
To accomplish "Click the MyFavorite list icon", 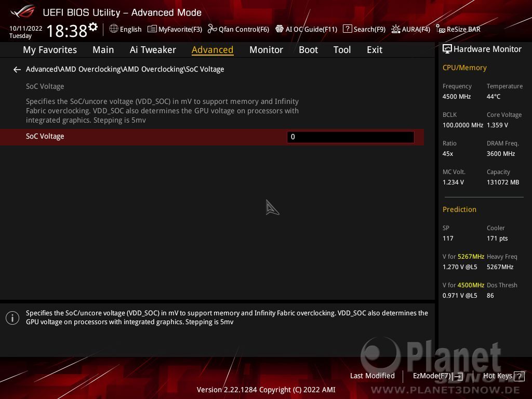I will point(152,29).
